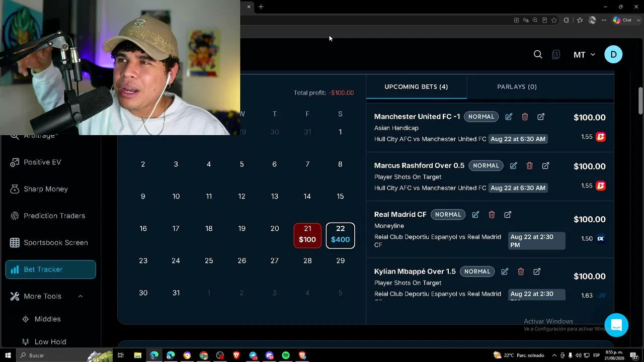Screen dimensions: 644x362
Task: Open the search magnifier in the app header
Action: (538, 54)
